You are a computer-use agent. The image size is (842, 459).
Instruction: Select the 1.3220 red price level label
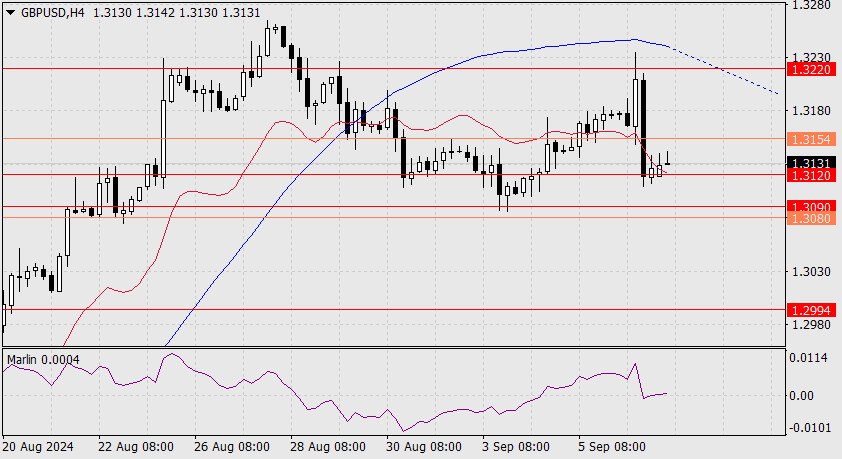[x=811, y=69]
